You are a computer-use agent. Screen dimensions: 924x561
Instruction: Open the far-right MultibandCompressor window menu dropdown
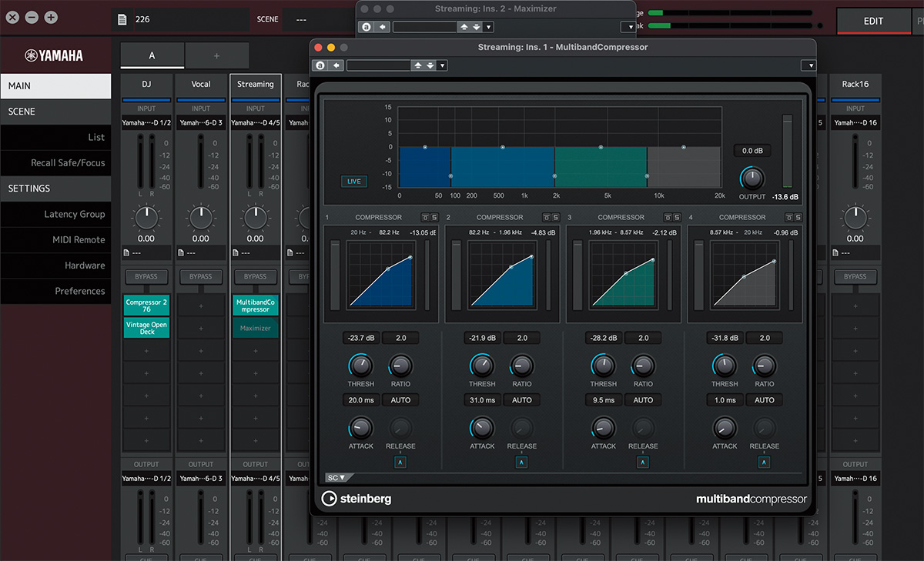click(x=808, y=65)
